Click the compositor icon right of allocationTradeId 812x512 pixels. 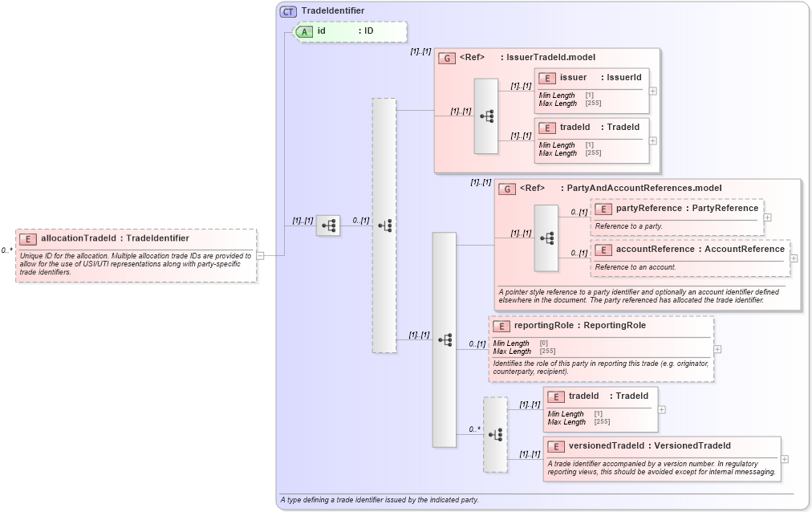click(330, 226)
